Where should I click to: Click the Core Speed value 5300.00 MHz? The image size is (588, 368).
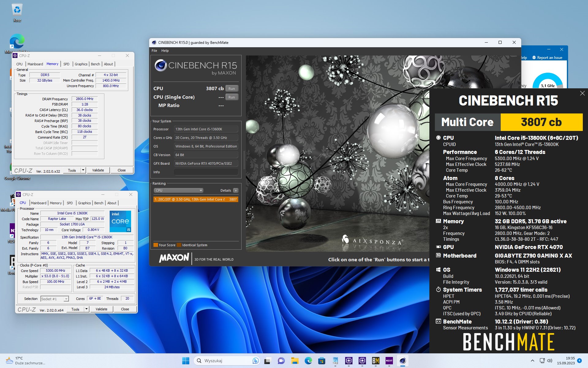pos(55,271)
